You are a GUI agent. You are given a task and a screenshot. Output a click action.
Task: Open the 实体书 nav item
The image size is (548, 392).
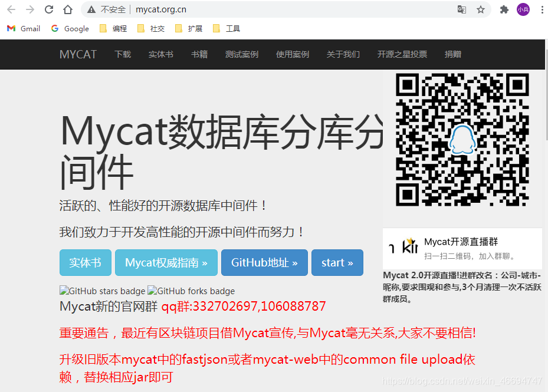[x=161, y=54]
